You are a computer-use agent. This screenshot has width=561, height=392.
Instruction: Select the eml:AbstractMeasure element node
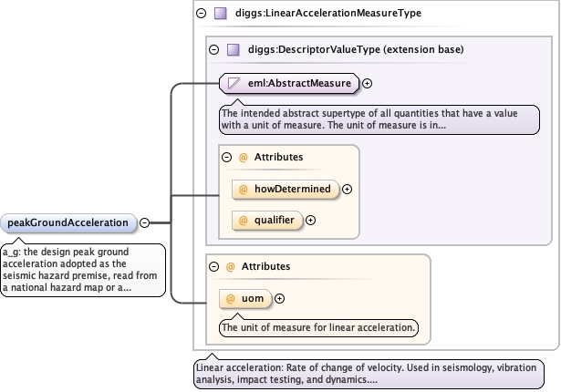coord(289,83)
